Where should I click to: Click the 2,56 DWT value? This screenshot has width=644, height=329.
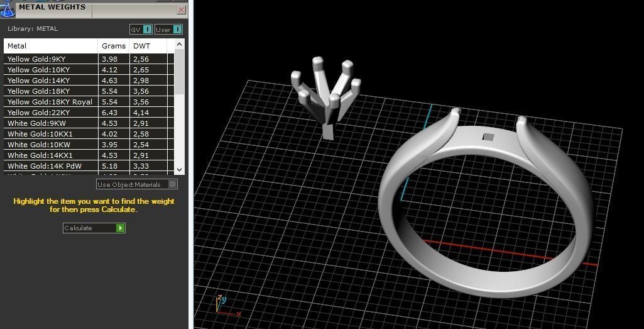141,59
